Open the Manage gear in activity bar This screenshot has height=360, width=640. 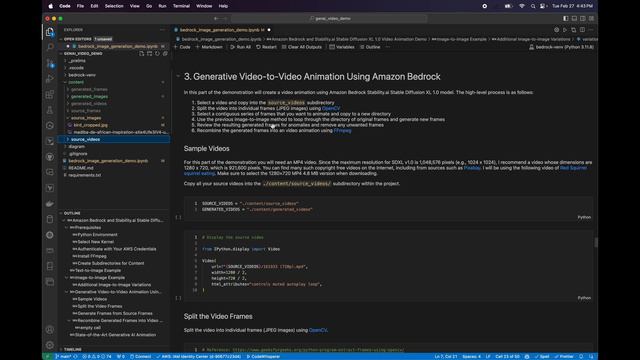coord(50,345)
